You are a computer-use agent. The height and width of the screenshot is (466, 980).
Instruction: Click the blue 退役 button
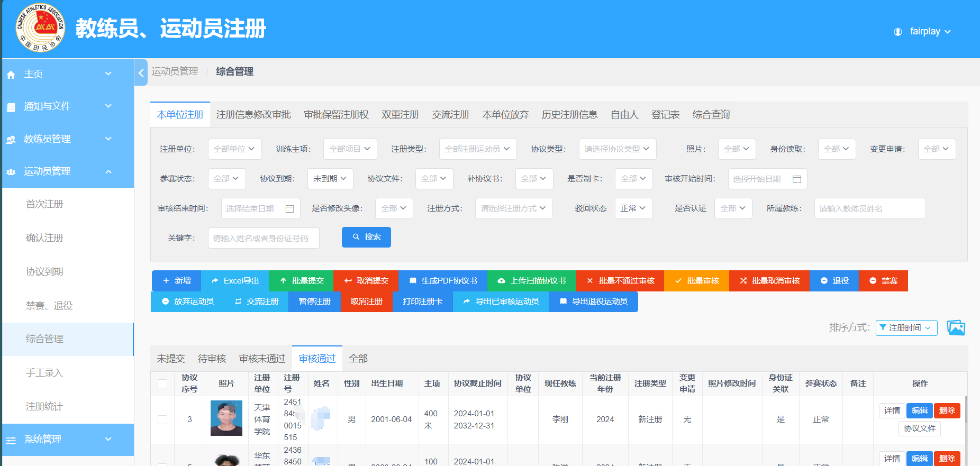pyautogui.click(x=834, y=281)
